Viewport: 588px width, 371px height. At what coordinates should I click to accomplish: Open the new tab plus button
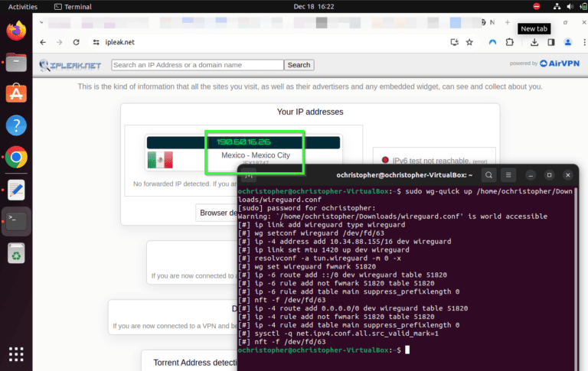click(x=509, y=23)
